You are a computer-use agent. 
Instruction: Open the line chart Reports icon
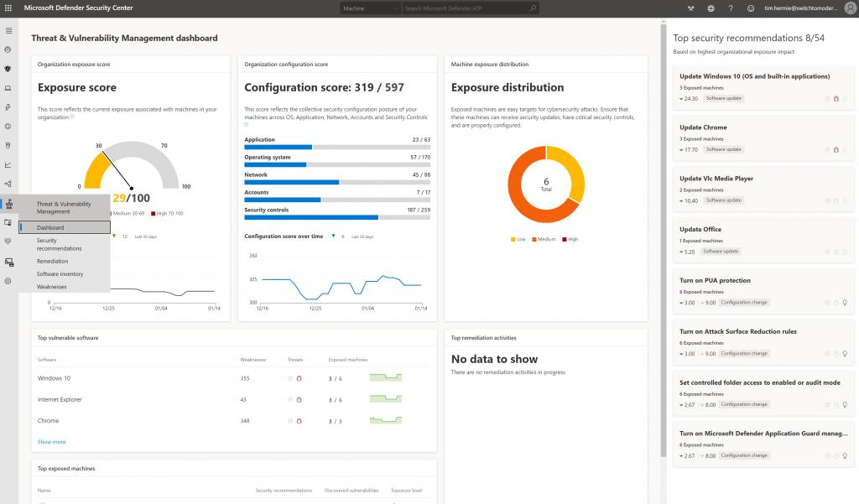coord(8,165)
